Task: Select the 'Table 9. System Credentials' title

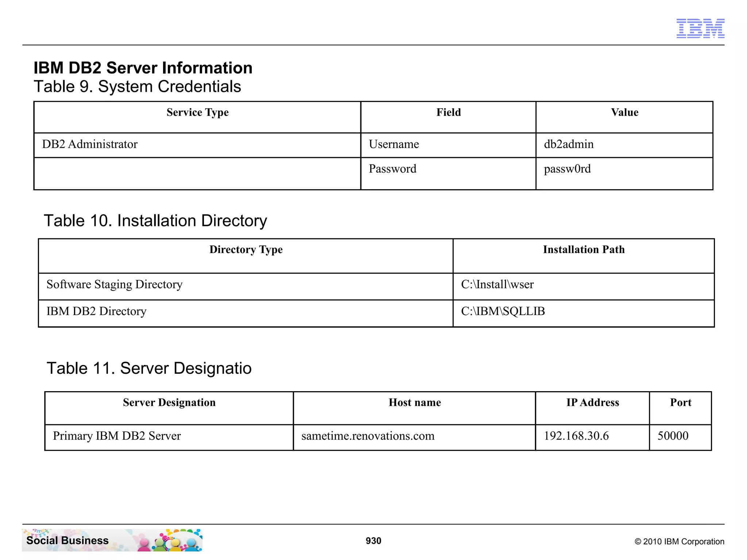Action: click(x=138, y=87)
